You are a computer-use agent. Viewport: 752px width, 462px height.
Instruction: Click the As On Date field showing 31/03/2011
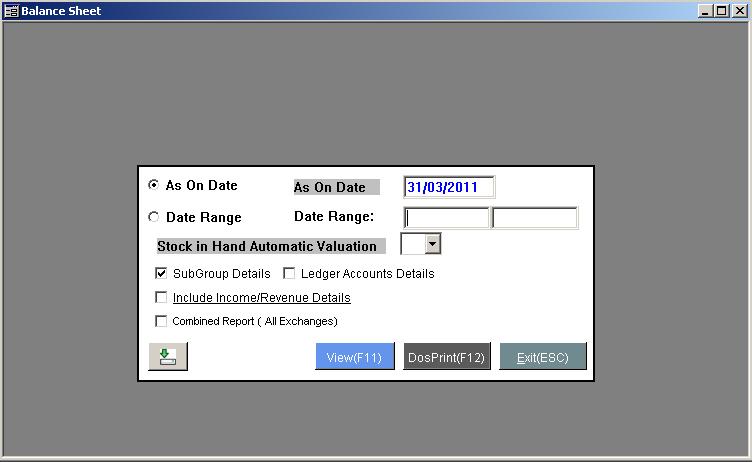[449, 187]
